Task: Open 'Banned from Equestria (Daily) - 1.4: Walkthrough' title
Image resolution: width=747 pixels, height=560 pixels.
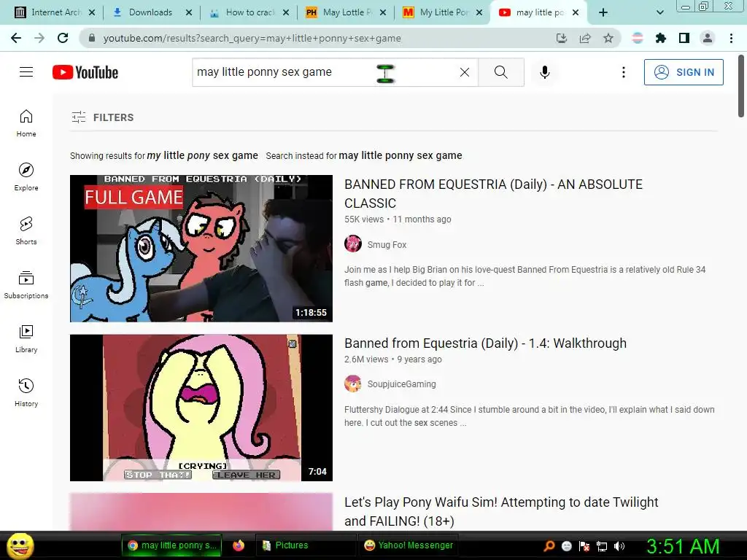Action: tap(485, 343)
